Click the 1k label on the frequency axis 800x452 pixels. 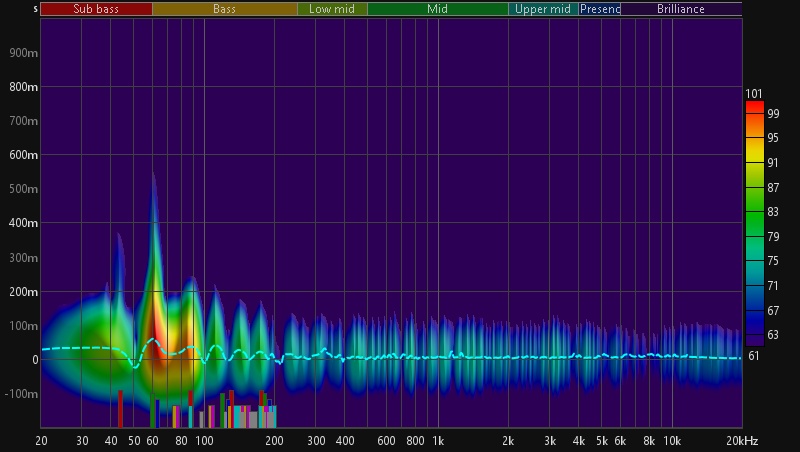coord(437,441)
